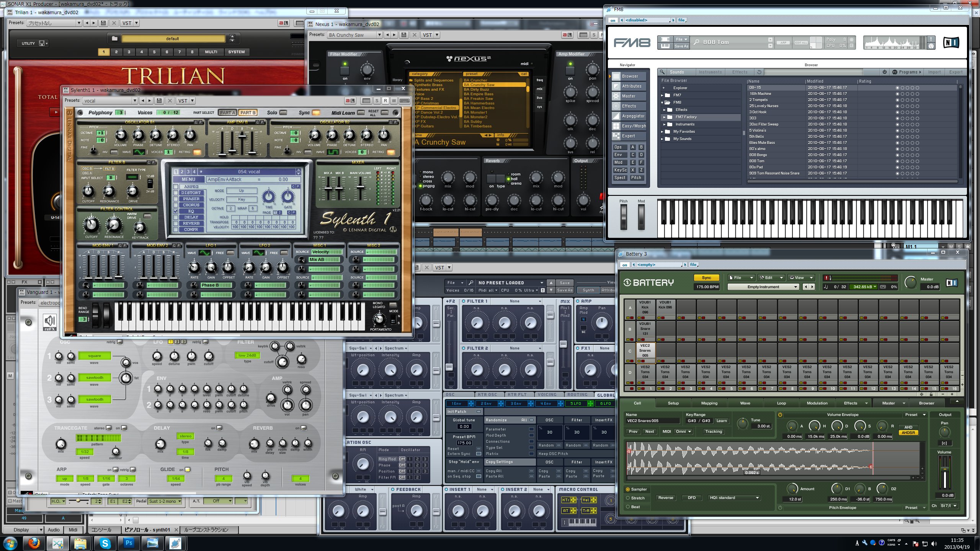Open HQI: standard dropdown in Battery
Image resolution: width=980 pixels, height=551 pixels.
coord(734,498)
